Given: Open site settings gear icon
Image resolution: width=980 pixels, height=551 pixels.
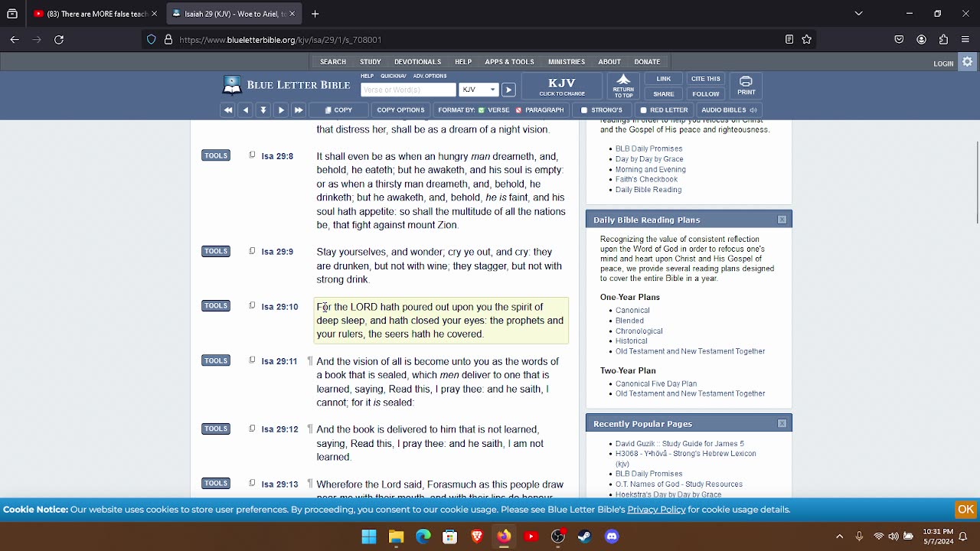Looking at the screenshot, I should (968, 63).
